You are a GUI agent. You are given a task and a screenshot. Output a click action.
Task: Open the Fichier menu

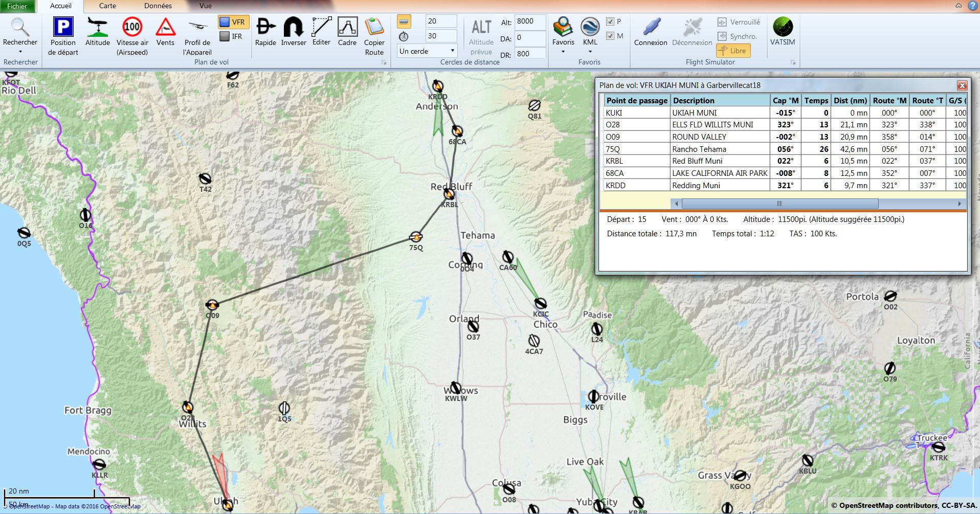click(x=17, y=6)
